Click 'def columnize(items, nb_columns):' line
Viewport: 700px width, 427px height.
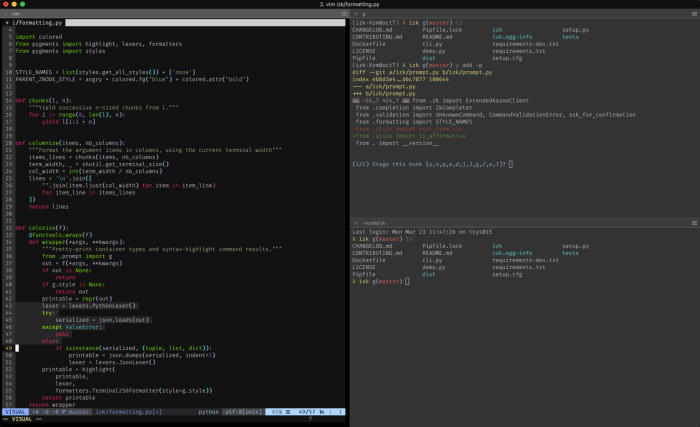point(70,143)
